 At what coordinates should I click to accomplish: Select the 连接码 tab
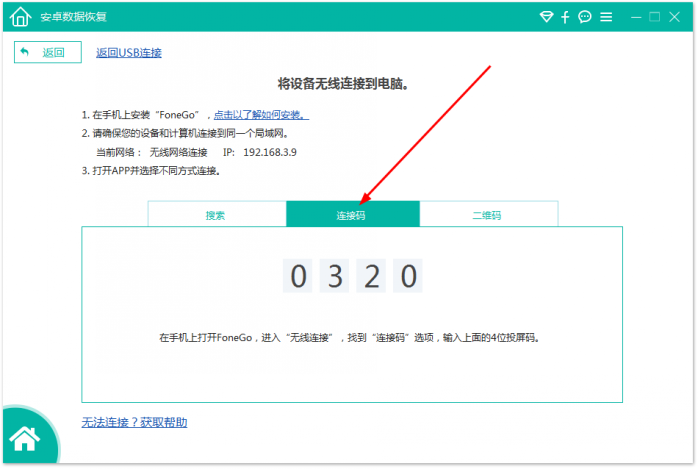(x=353, y=214)
